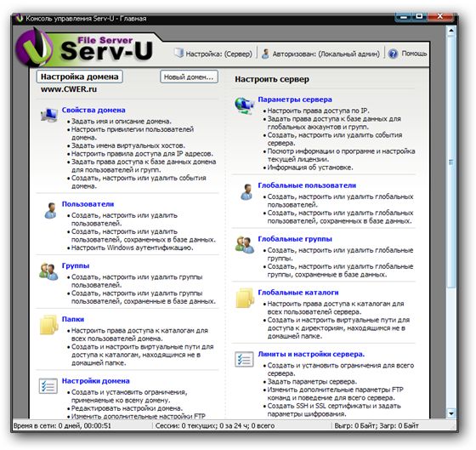Close the Serv-U console window
This screenshot has height=450, width=476.
[440, 16]
